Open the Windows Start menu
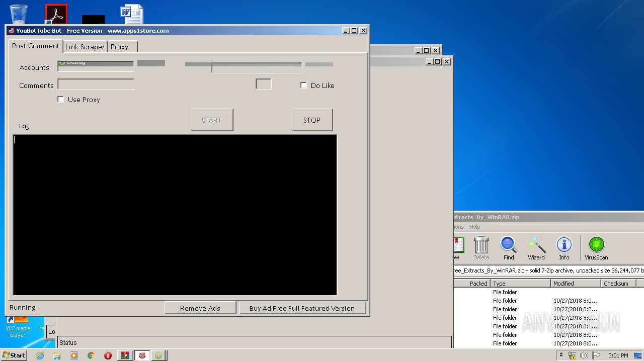 pyautogui.click(x=14, y=355)
